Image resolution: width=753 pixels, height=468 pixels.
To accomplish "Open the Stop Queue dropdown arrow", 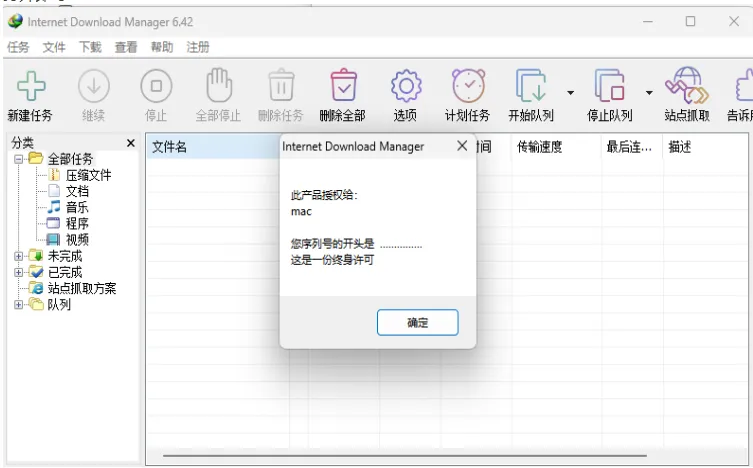I will click(649, 93).
